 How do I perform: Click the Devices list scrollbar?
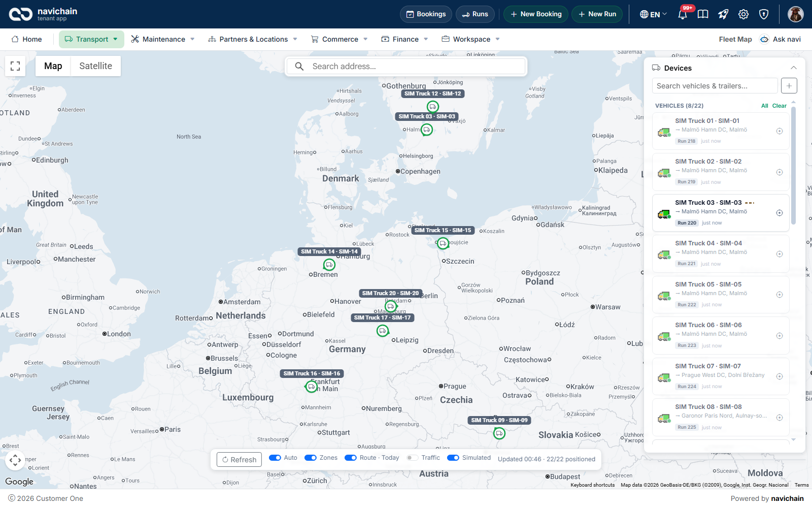[793, 165]
